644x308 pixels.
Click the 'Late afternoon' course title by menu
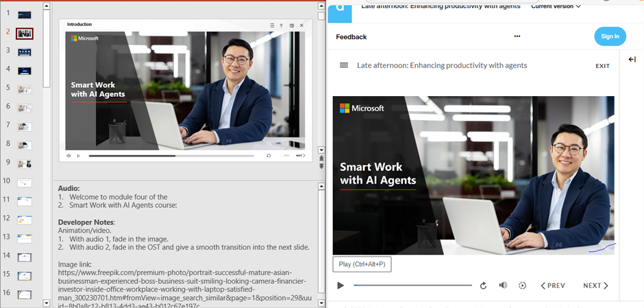coord(442,65)
